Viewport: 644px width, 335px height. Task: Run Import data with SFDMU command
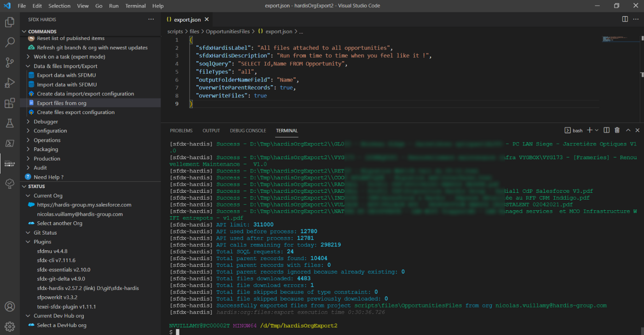[x=90, y=84]
